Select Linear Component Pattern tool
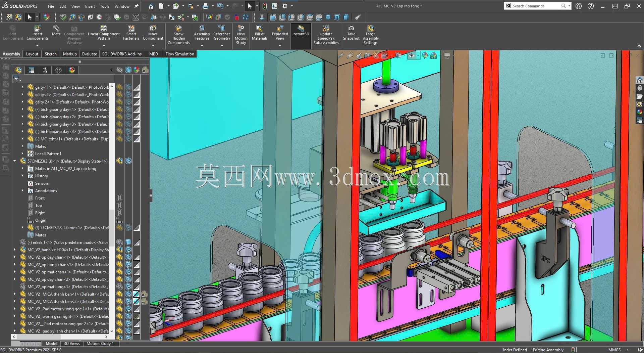The width and height of the screenshot is (644, 353). [104, 32]
